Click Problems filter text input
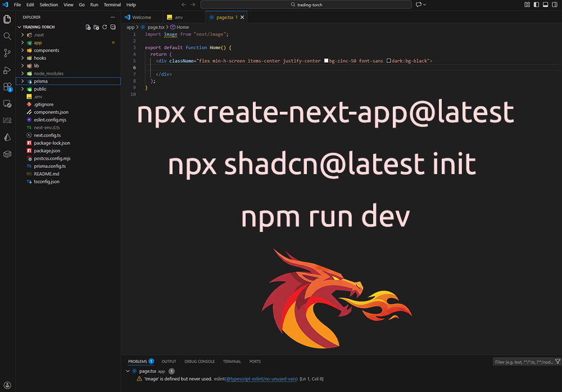The height and width of the screenshot is (392, 562). 523,362
